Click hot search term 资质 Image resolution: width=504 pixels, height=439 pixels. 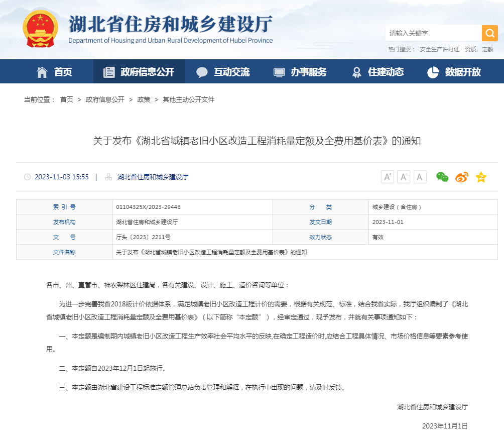[x=470, y=49]
